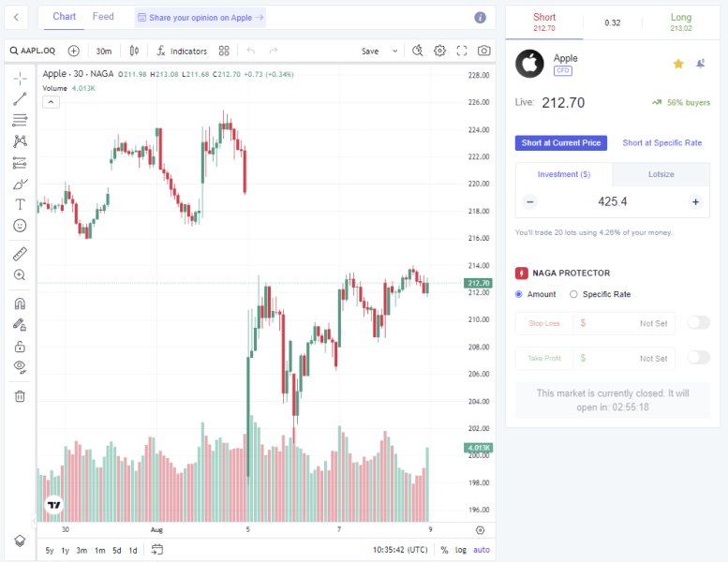This screenshot has height=562, width=728.
Task: Select the text annotation tool
Action: pos(20,204)
